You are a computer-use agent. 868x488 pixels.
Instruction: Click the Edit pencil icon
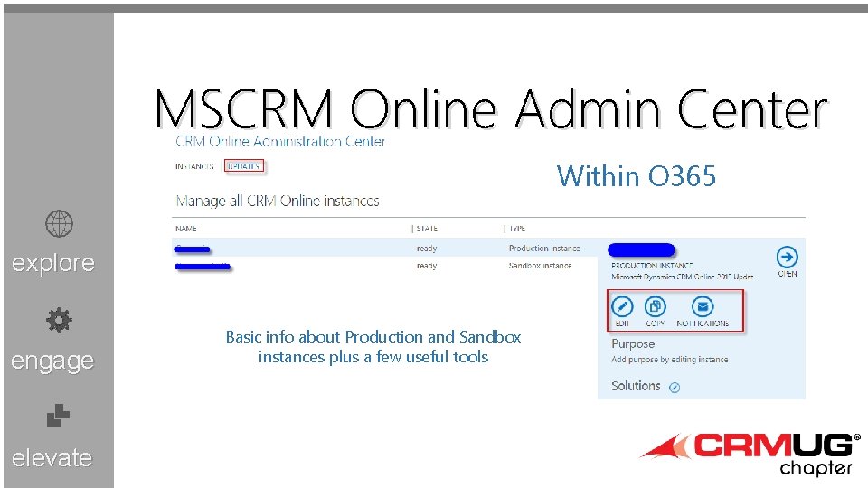pyautogui.click(x=622, y=306)
